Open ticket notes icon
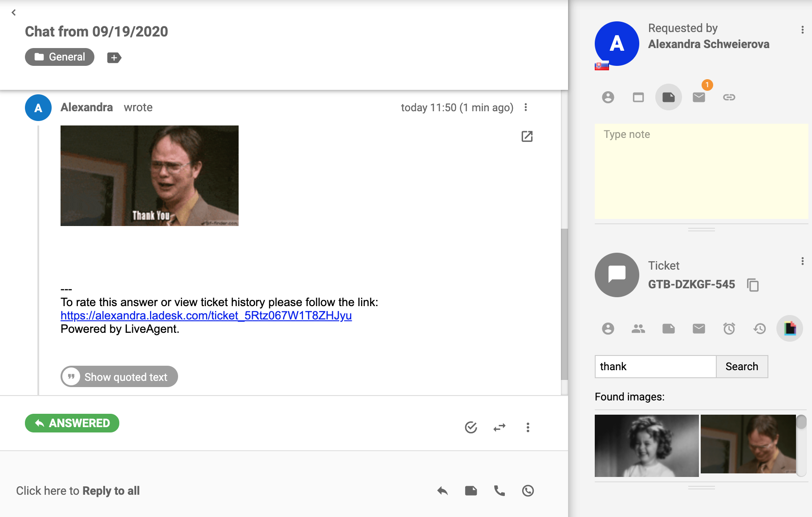The width and height of the screenshot is (812, 517). [x=669, y=329]
